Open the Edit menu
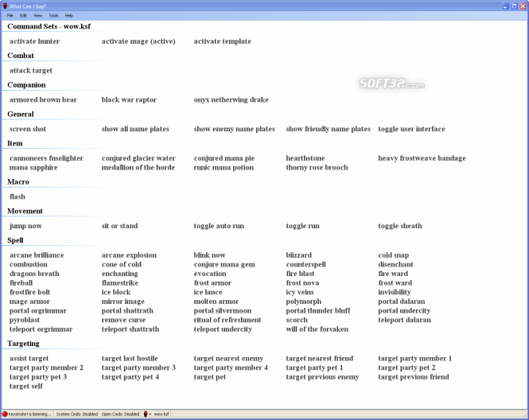The width and height of the screenshot is (529, 420). click(23, 16)
